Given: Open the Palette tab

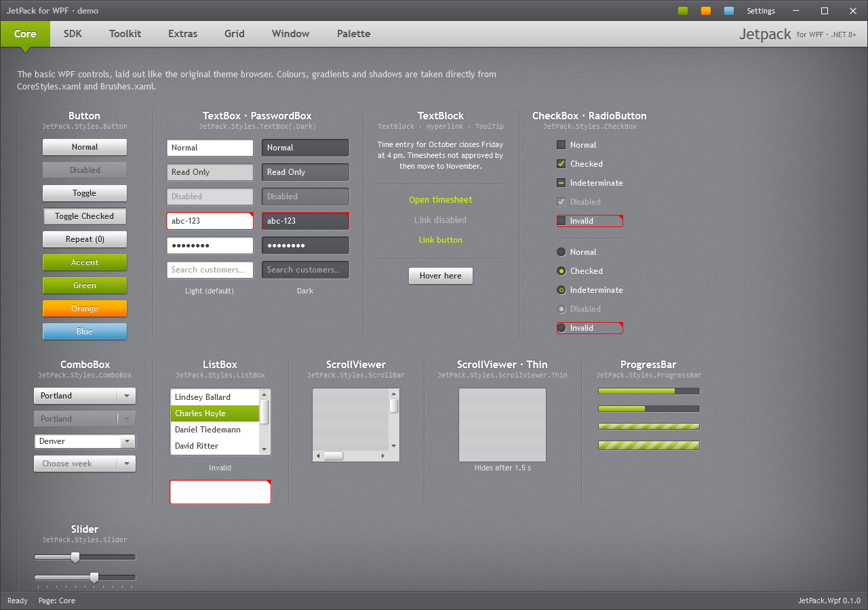Looking at the screenshot, I should pyautogui.click(x=354, y=34).
